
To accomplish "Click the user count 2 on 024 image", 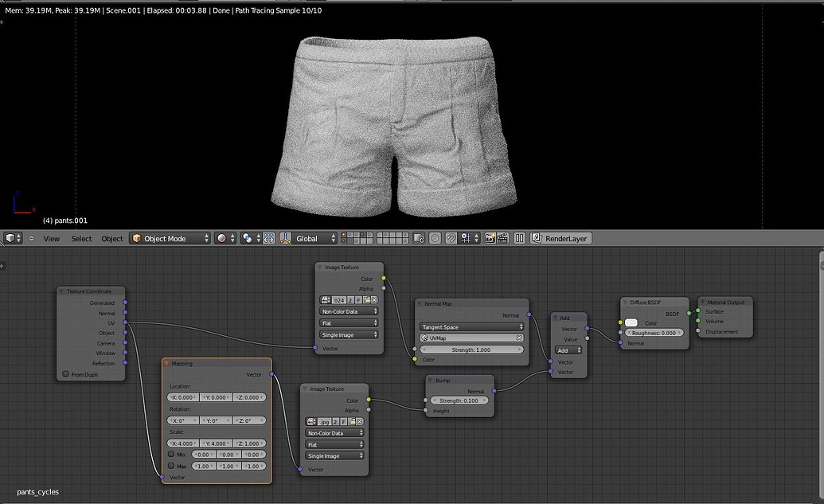I will pos(350,300).
